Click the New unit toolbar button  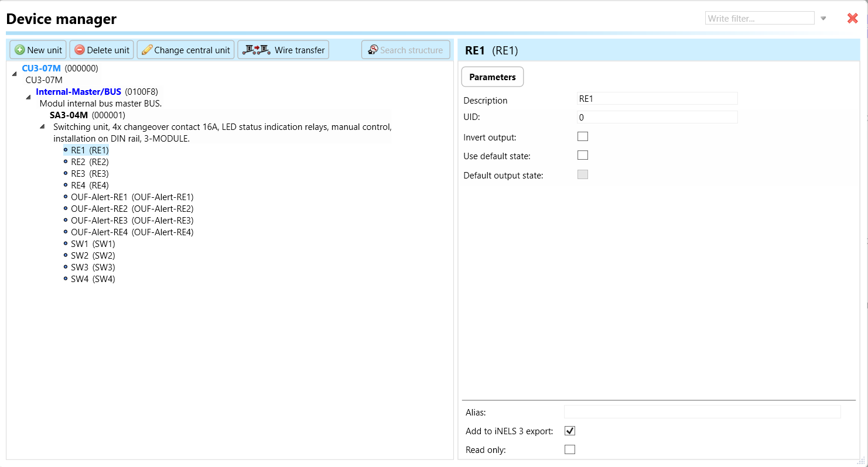pyautogui.click(x=38, y=50)
